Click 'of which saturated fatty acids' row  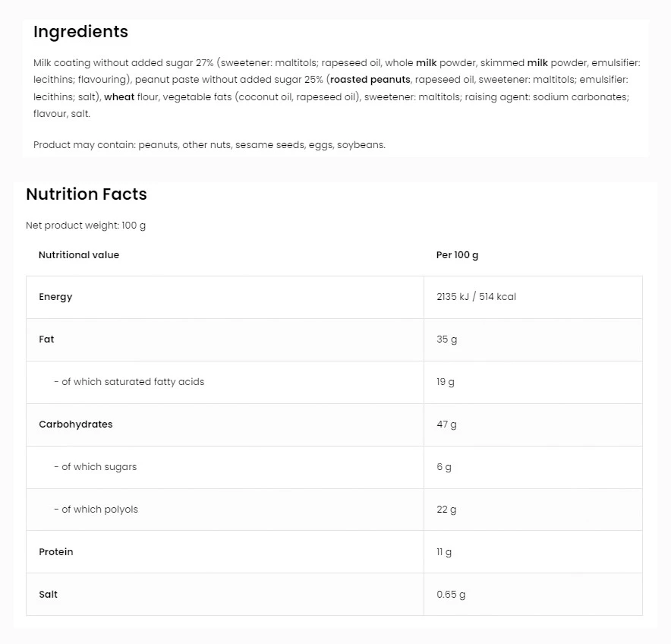coord(129,382)
